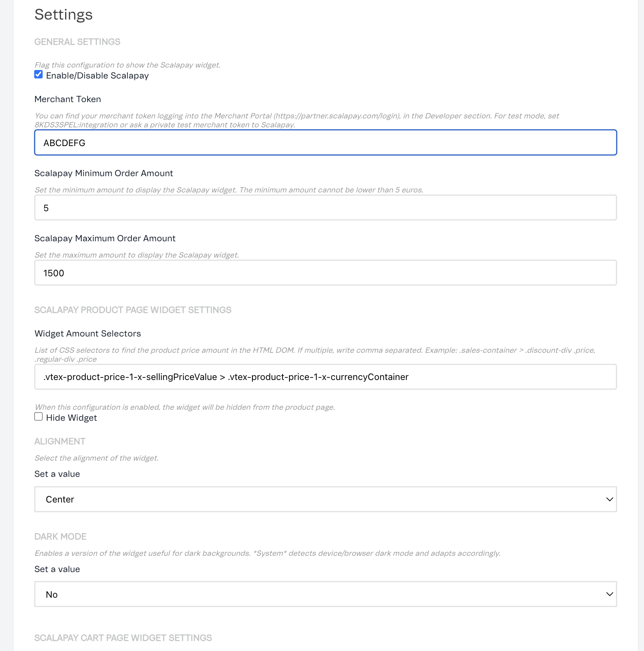The width and height of the screenshot is (644, 651).
Task: Click the Settings page heading
Action: [64, 15]
